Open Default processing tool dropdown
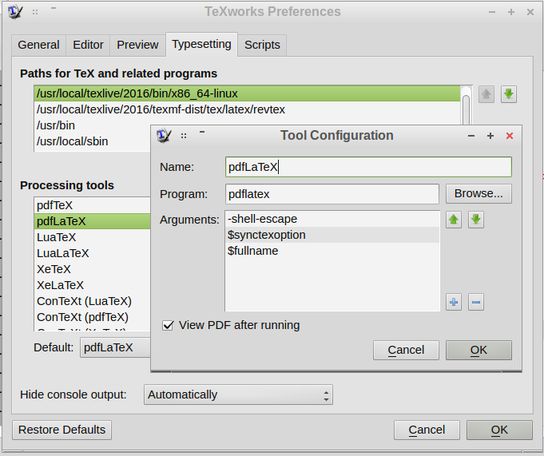544x456 pixels. pyautogui.click(x=116, y=347)
